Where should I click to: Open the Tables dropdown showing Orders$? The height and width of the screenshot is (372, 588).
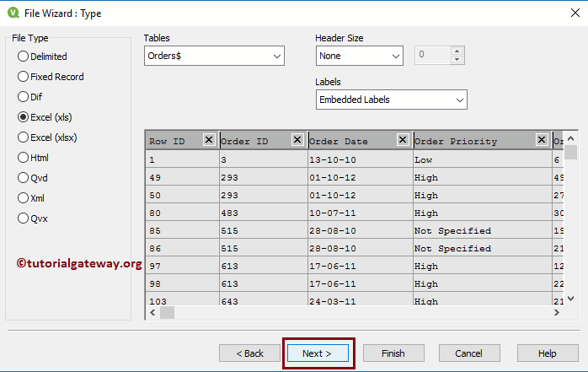tap(214, 56)
